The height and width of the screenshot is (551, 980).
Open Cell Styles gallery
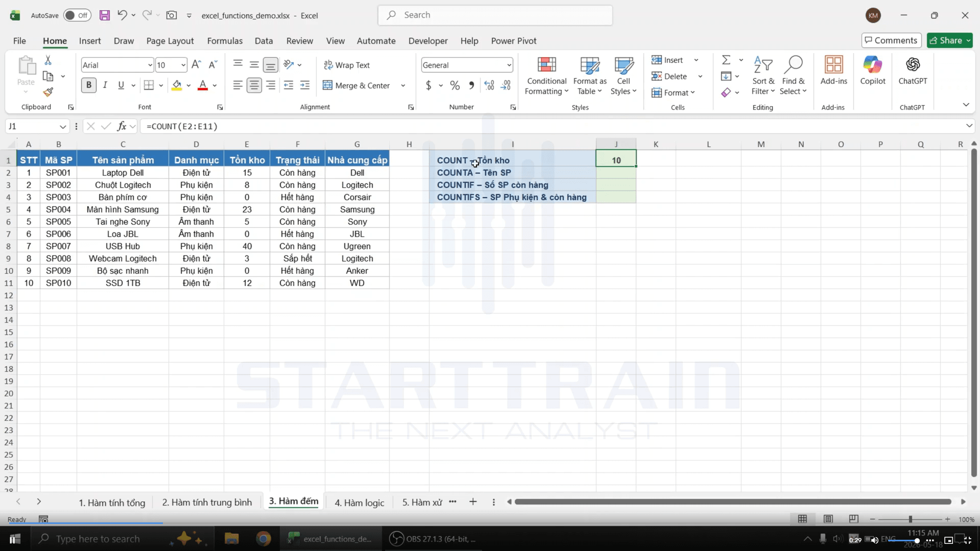click(624, 77)
